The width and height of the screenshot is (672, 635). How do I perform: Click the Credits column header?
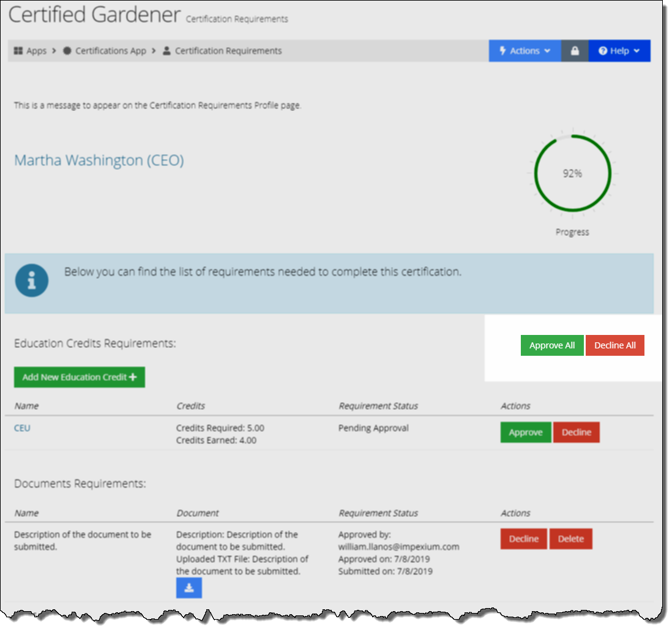[191, 405]
